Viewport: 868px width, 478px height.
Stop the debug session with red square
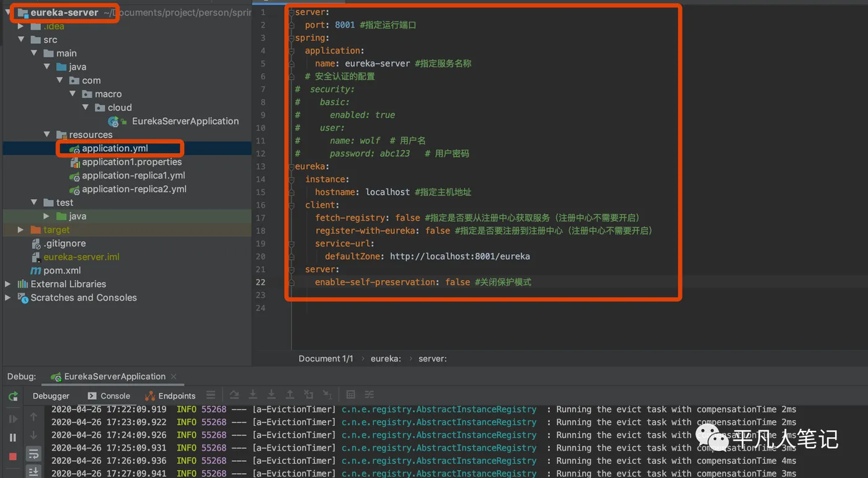[12, 456]
